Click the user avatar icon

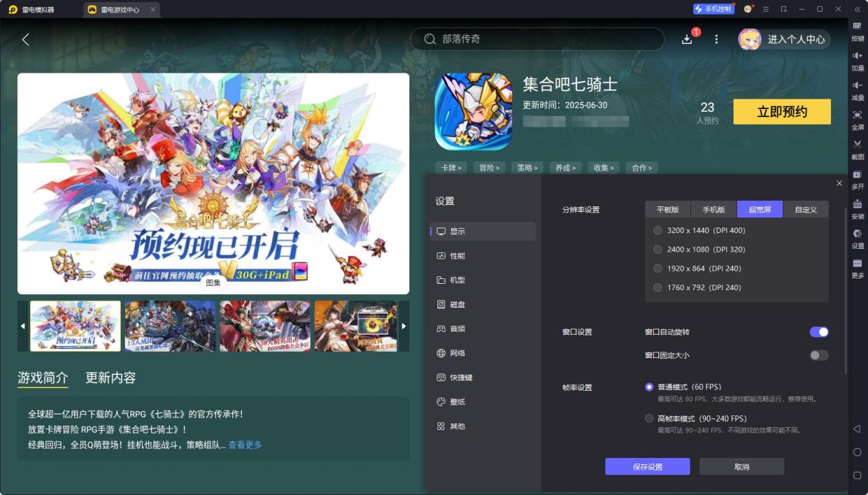(x=749, y=39)
